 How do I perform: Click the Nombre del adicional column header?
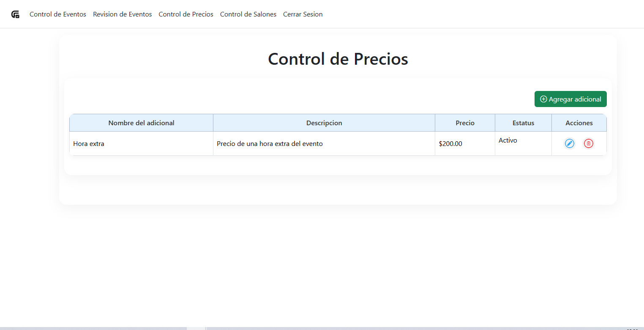(141, 123)
